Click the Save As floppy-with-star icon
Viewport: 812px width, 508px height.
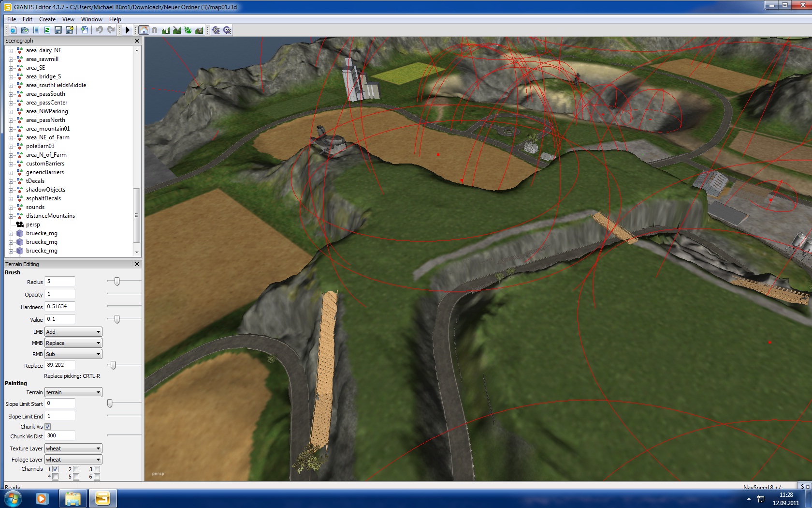point(70,30)
